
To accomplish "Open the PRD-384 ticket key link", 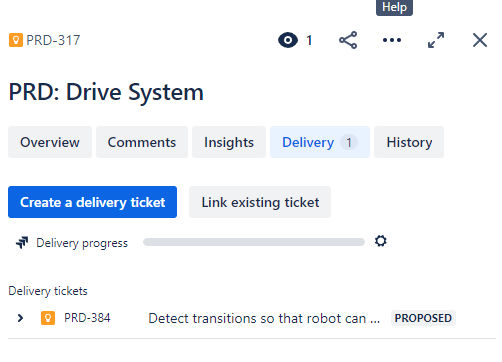I will (x=87, y=318).
